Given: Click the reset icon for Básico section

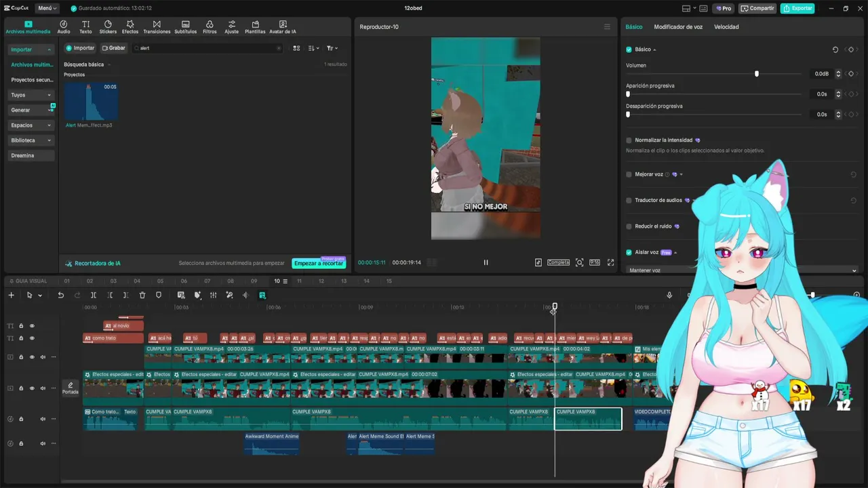Looking at the screenshot, I should [835, 49].
